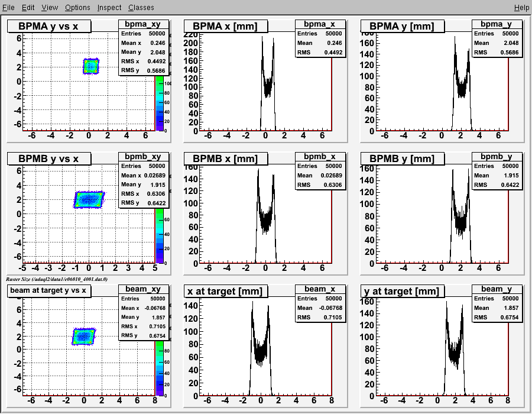The height and width of the screenshot is (414, 532).
Task: Click the bpmb_x stats box header
Action: (320, 157)
